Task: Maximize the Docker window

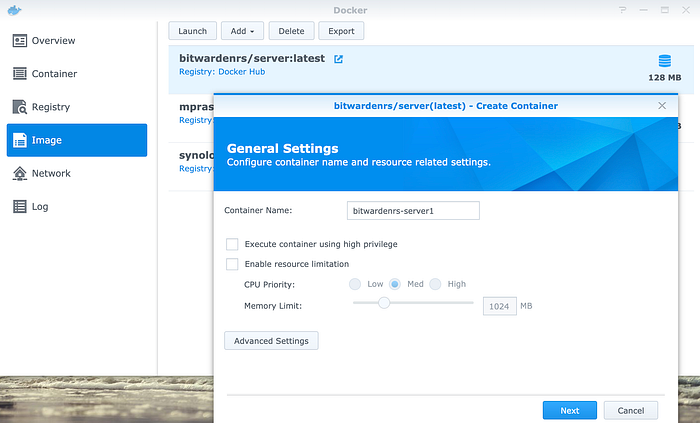Action: point(665,10)
